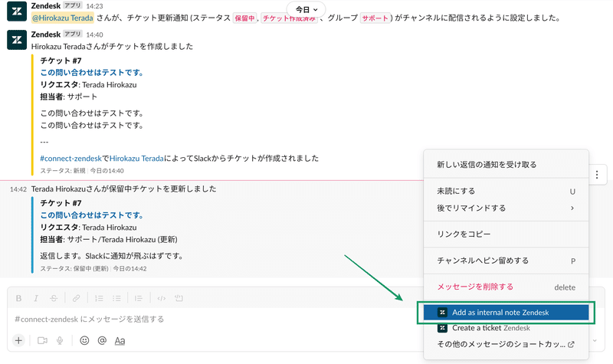Choose チャンネルへピン留めする
This screenshot has width=613, height=364.
[x=506, y=261]
